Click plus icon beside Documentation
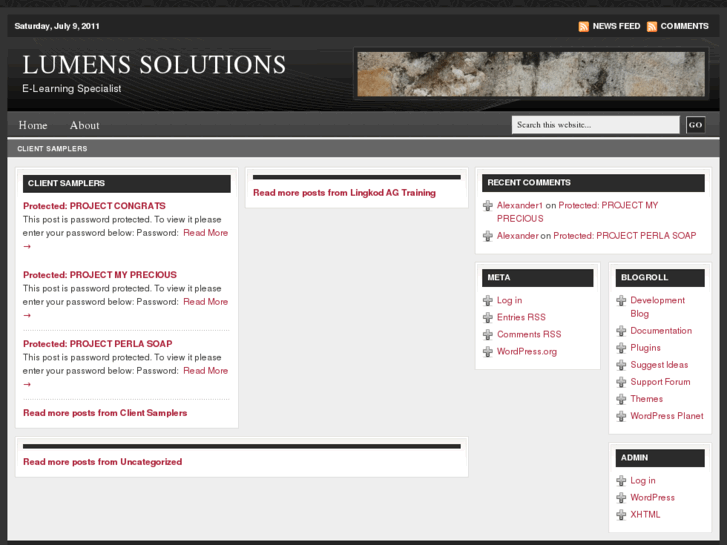The image size is (727, 545). point(621,331)
